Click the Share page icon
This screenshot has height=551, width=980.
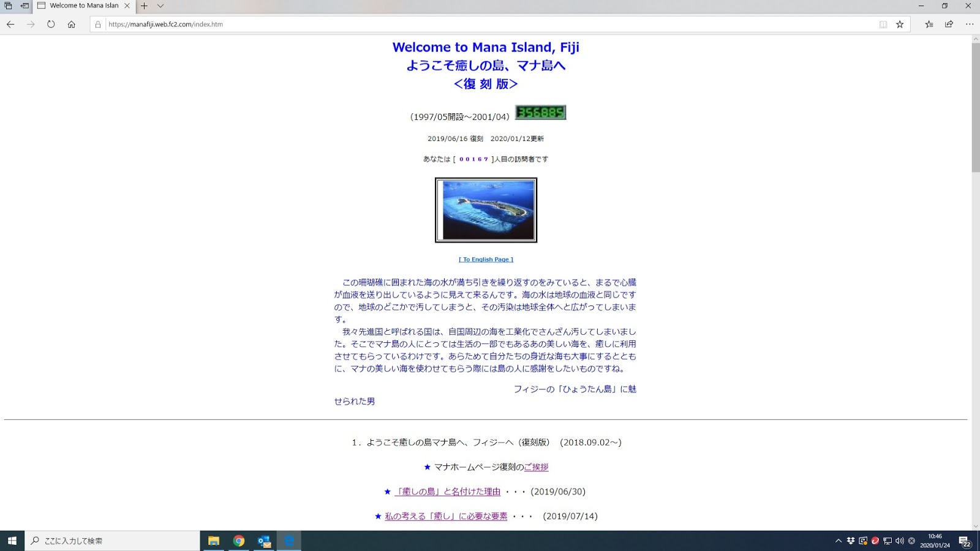949,24
